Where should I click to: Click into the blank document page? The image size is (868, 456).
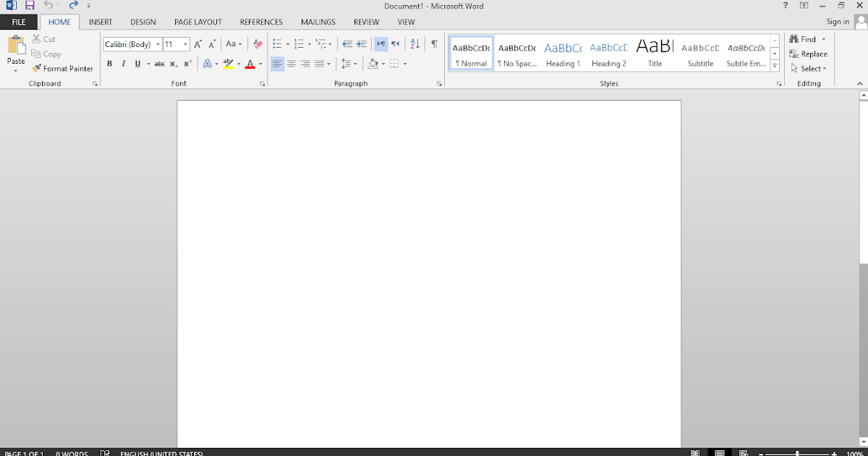point(429,274)
